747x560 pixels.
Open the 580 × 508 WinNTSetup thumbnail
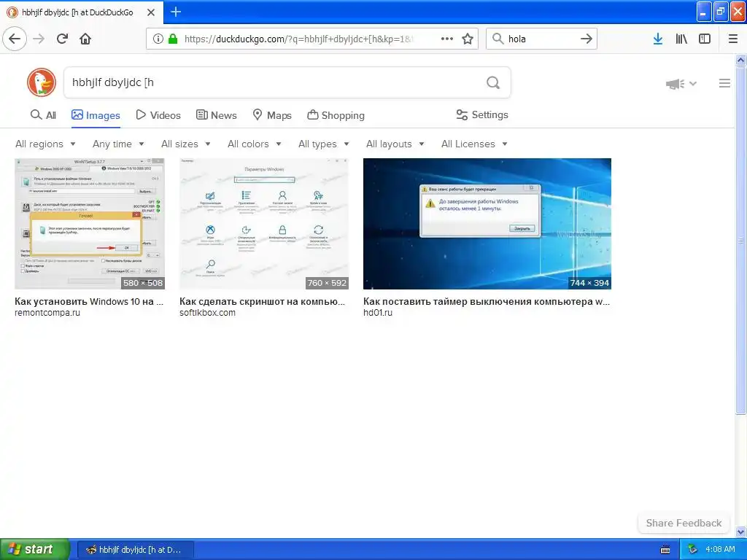[90, 224]
